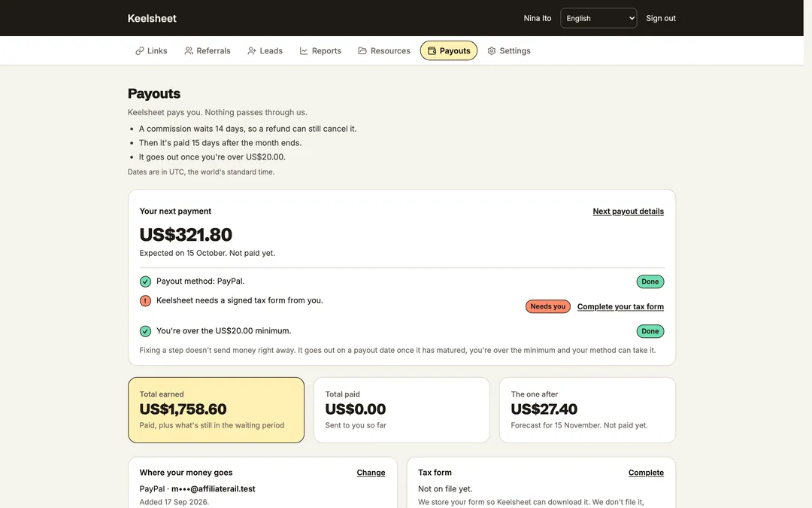Click 'Sent to you so far' caption
Viewport: 812px width, 508px height.
(x=356, y=425)
